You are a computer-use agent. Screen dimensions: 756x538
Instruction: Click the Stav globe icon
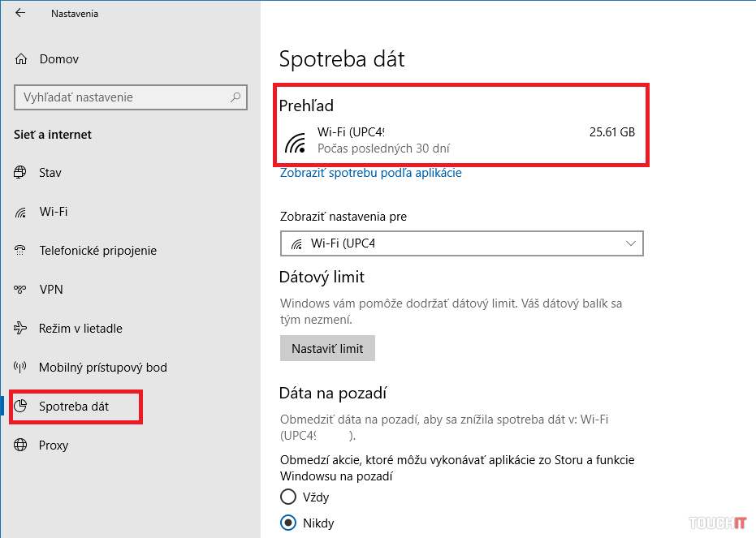[x=21, y=173]
